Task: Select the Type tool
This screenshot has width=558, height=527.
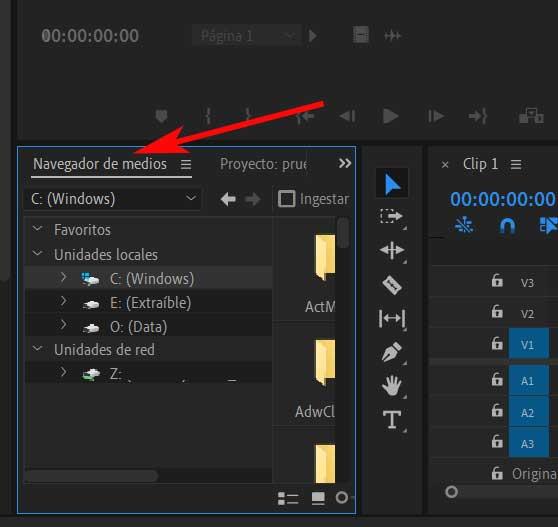Action: tap(391, 419)
